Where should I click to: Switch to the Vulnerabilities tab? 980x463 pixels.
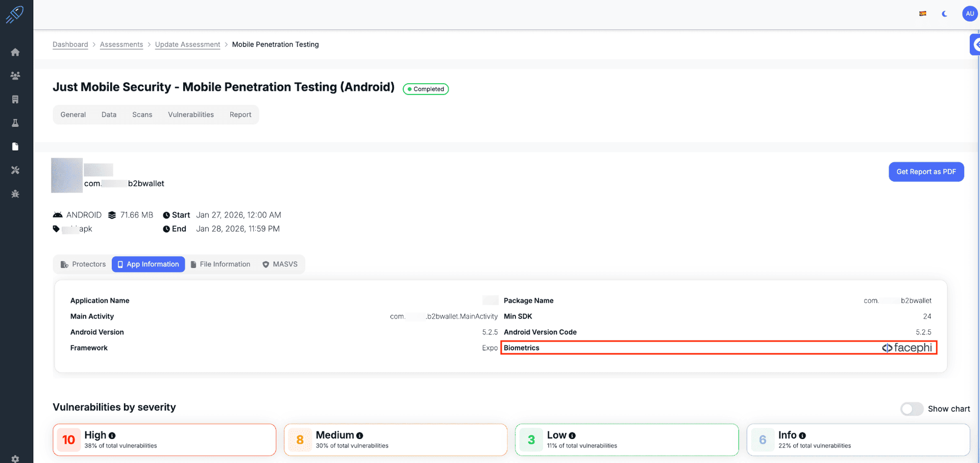pos(191,115)
